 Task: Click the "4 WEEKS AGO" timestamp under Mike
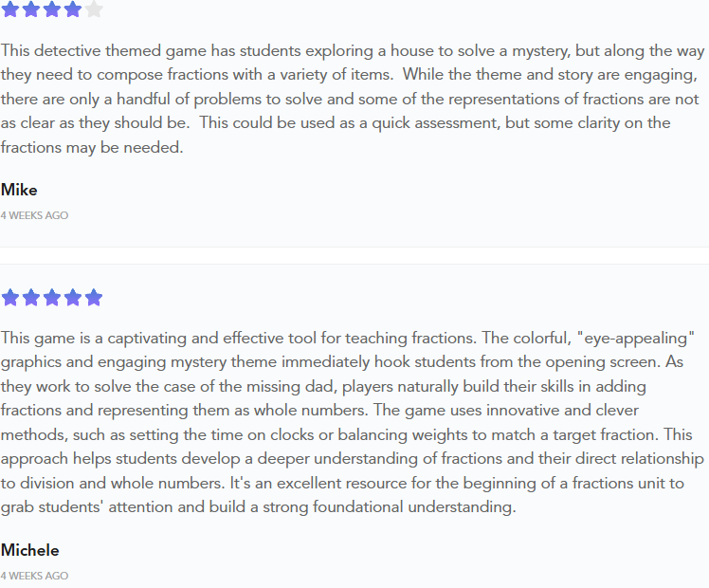coord(34,215)
